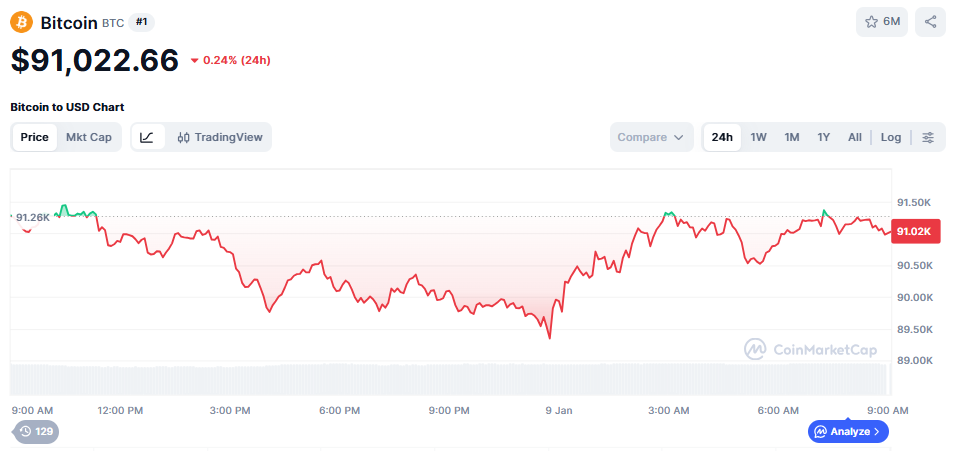Select the 24h time range tab
Image resolution: width=961 pixels, height=451 pixels.
tap(722, 137)
